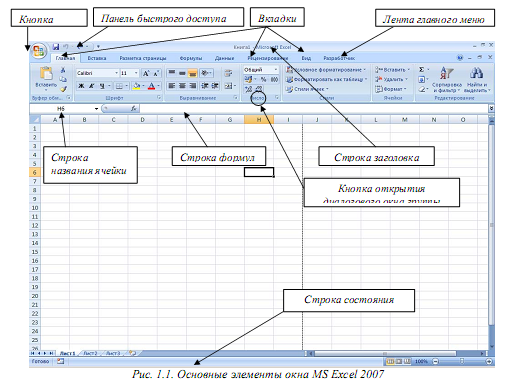Click the red Font Color A icon

coord(151,86)
